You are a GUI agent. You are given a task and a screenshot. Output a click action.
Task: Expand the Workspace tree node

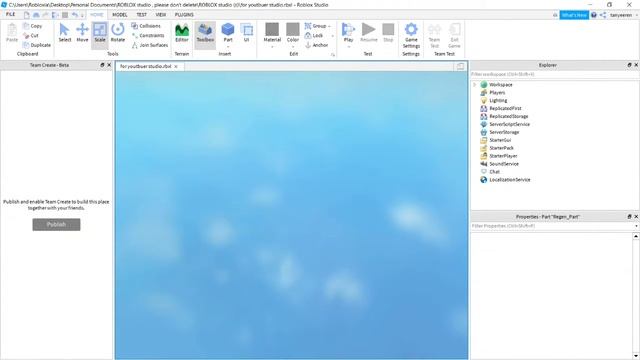click(475, 84)
